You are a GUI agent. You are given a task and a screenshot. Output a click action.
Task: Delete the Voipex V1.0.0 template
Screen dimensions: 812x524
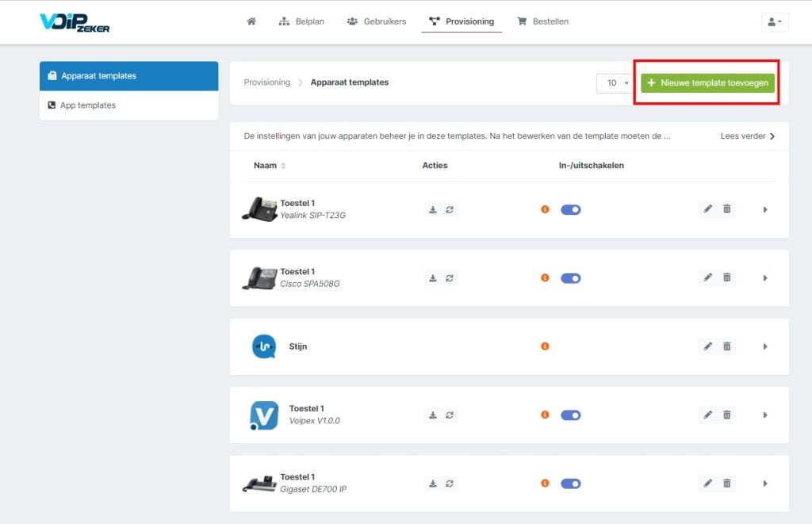click(727, 415)
